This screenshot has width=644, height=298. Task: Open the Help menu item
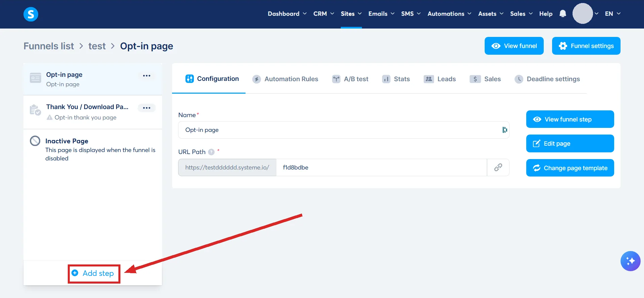(546, 14)
